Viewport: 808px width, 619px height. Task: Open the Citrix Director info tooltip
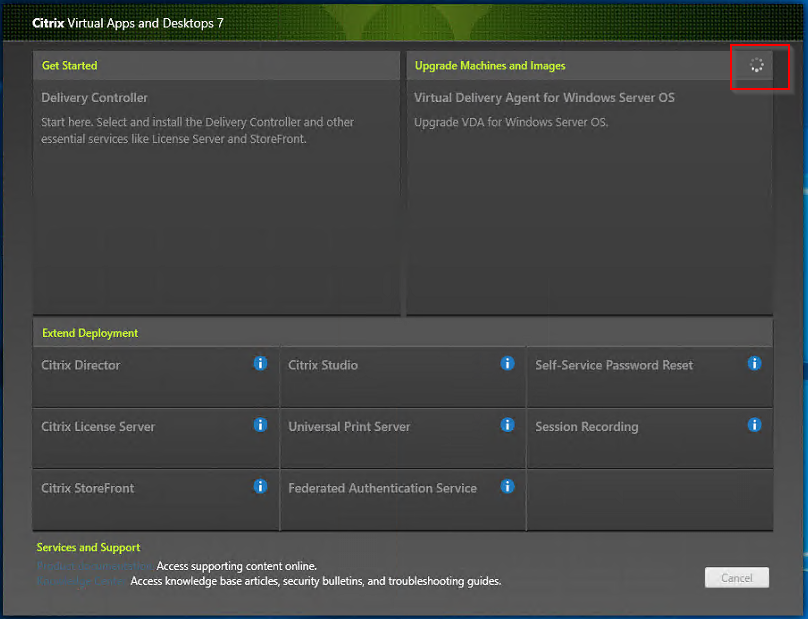260,363
